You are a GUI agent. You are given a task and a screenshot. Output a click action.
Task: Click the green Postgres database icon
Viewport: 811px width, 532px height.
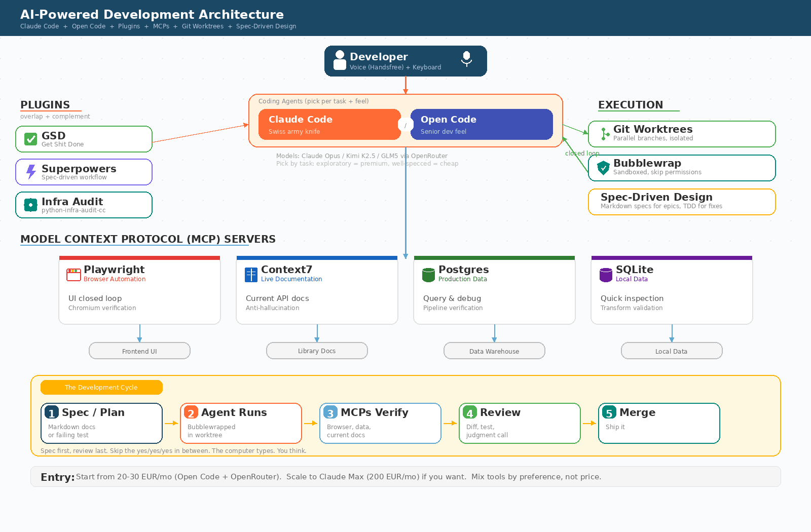pyautogui.click(x=428, y=275)
